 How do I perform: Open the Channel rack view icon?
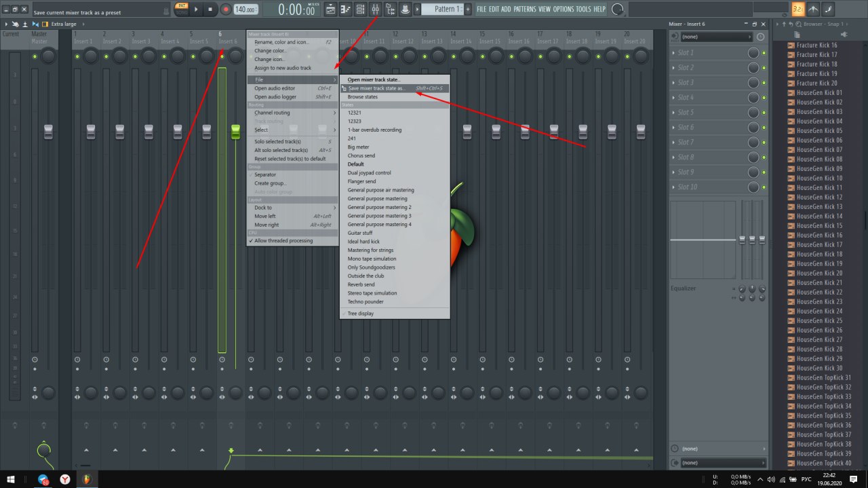click(x=360, y=9)
